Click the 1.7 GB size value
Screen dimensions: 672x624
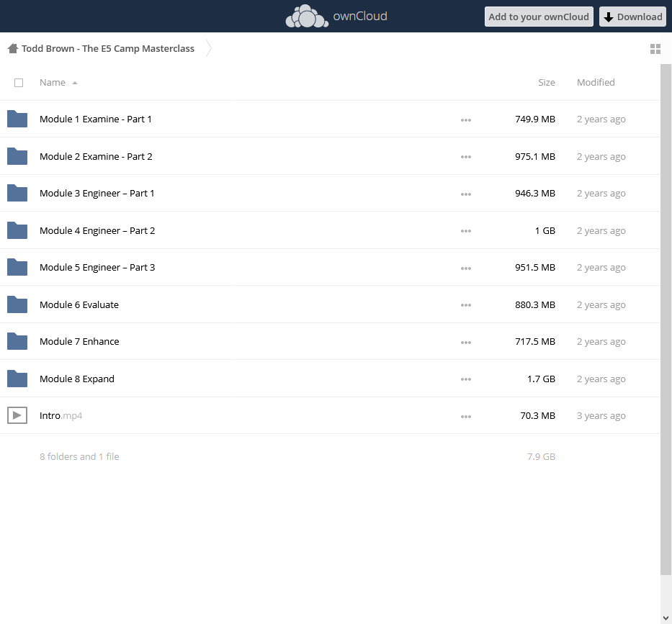coord(541,379)
